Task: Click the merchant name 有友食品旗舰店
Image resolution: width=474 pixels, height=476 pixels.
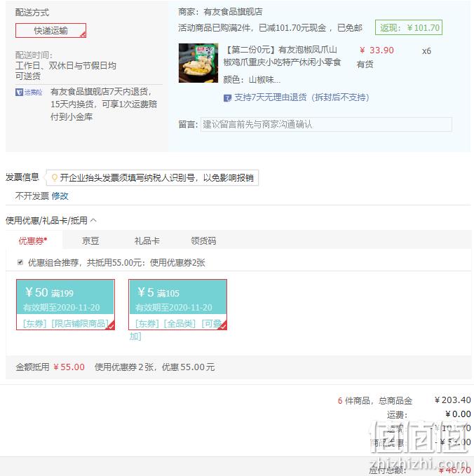Action: pyautogui.click(x=233, y=12)
